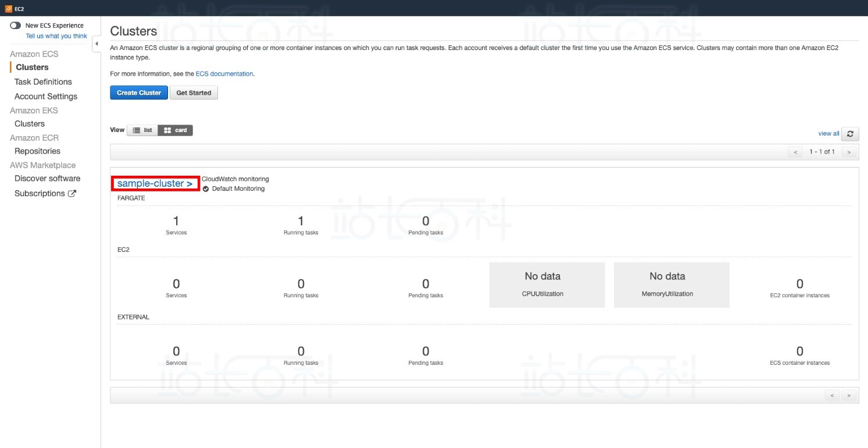Image resolution: width=868 pixels, height=448 pixels.
Task: Click the EC2 container instances count
Action: [x=799, y=284]
